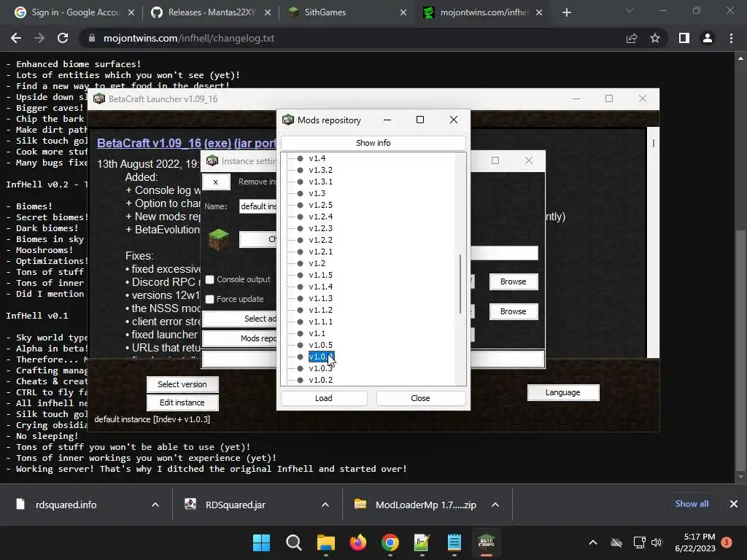Viewport: 747px width, 560px height.
Task: Click RDSquared.jar download file icon
Action: click(x=190, y=505)
